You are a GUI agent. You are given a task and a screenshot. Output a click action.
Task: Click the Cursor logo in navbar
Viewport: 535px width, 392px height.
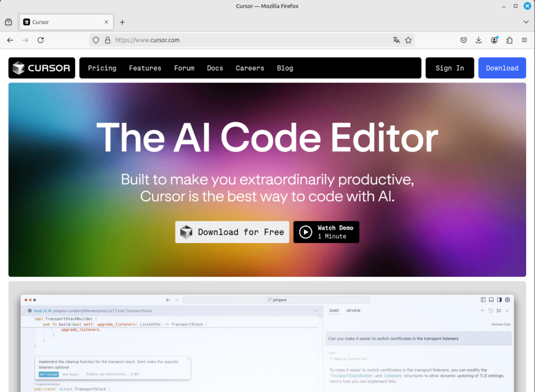pyautogui.click(x=42, y=68)
